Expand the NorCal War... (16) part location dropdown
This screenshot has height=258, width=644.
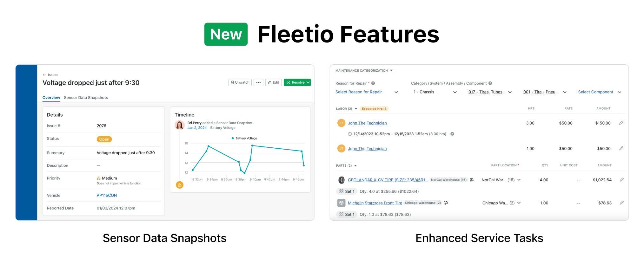coord(501,180)
